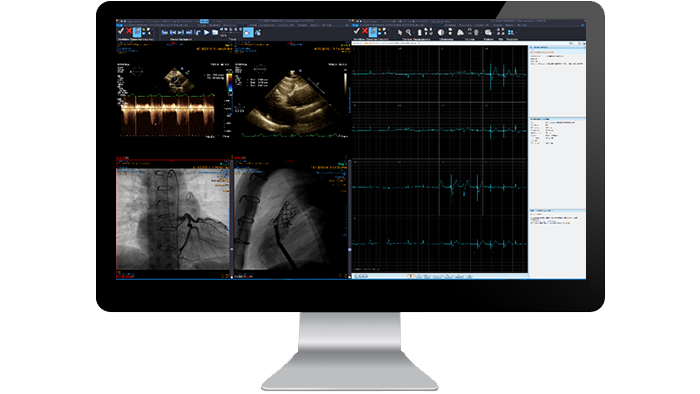Click the last icon of the left viewer toolbar
Screen dimensions: 700x394
[x=258, y=33]
